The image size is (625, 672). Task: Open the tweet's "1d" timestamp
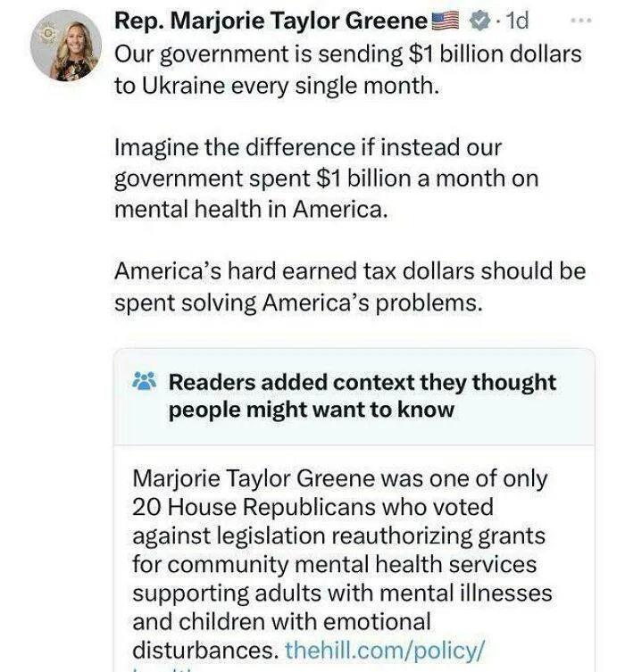[518, 20]
